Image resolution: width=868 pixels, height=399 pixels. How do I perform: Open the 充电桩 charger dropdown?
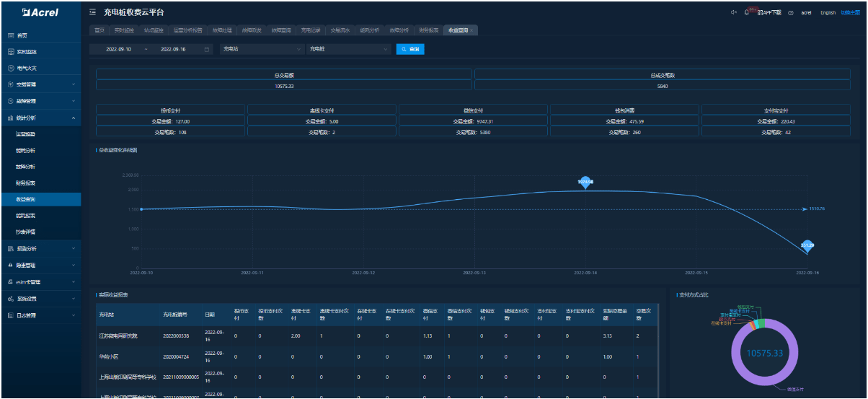348,49
